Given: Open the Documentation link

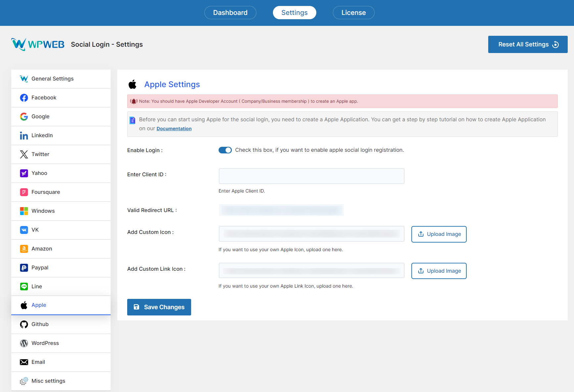Looking at the screenshot, I should [x=174, y=129].
